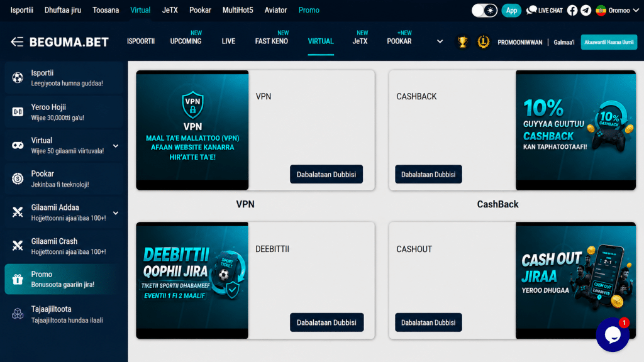Click the cubes Tajaajiiltoota sidebar icon

coord(18,314)
